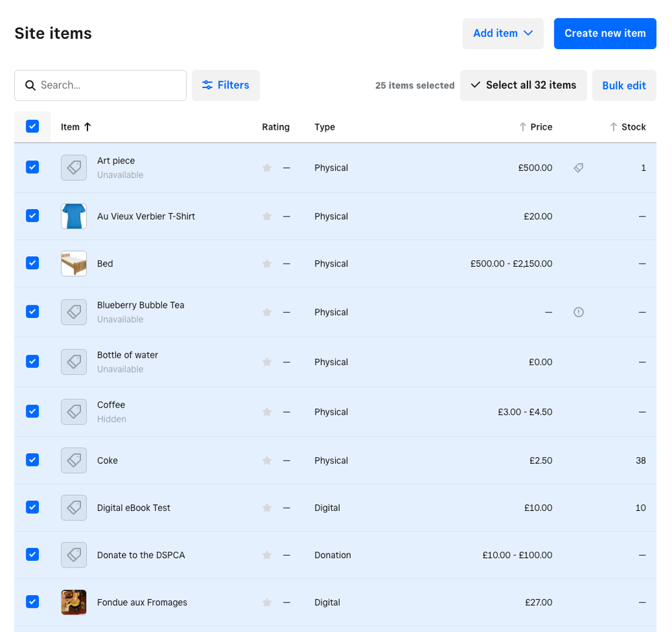Sort items by Price column header
This screenshot has height=632, width=672.
[x=540, y=127]
